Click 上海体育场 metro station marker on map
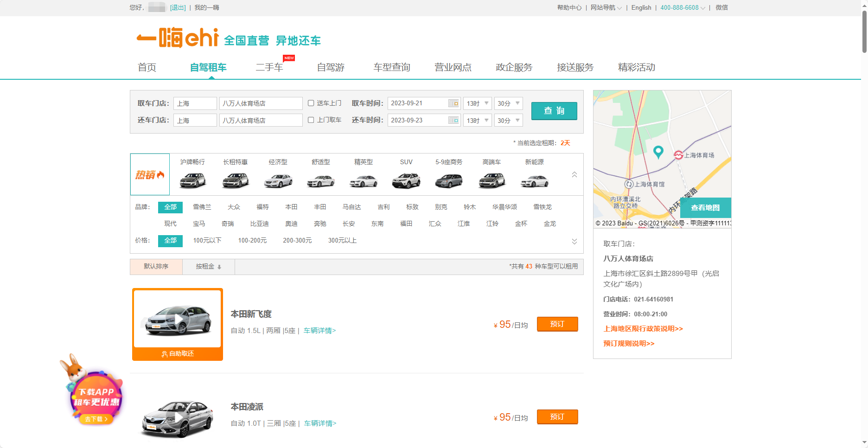Screen dimensions: 868x448 point(678,155)
